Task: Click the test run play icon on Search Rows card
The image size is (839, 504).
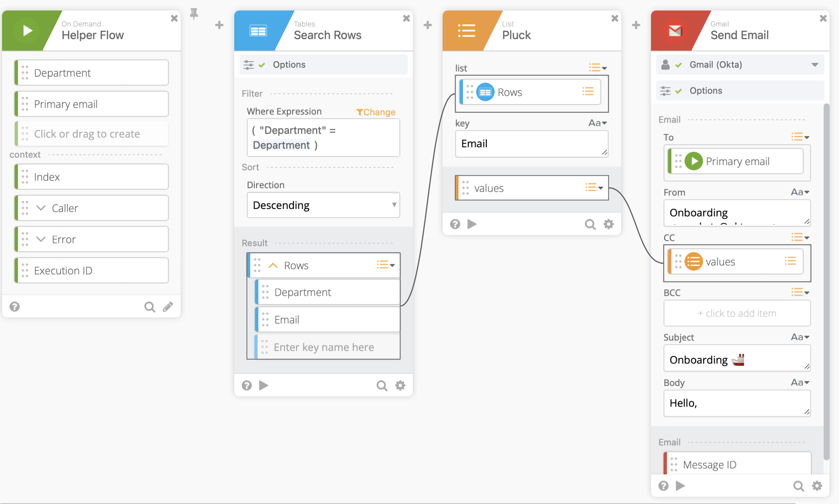Action: click(264, 385)
